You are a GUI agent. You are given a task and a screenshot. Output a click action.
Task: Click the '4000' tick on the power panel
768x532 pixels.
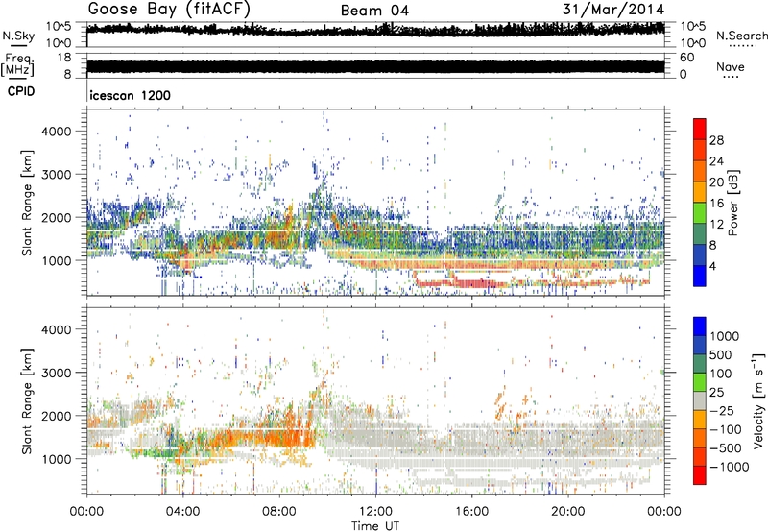pyautogui.click(x=57, y=132)
